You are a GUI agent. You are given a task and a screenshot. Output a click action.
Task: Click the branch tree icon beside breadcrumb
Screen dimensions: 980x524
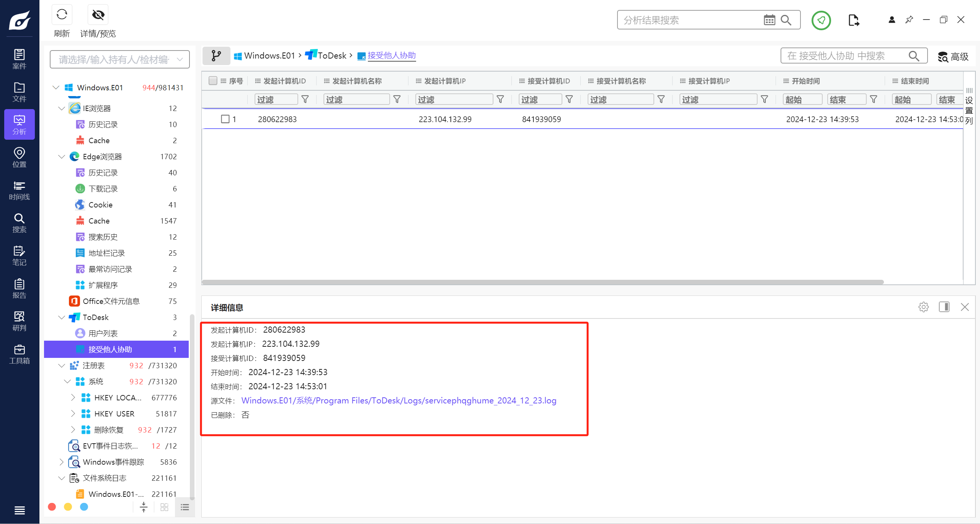pos(216,56)
